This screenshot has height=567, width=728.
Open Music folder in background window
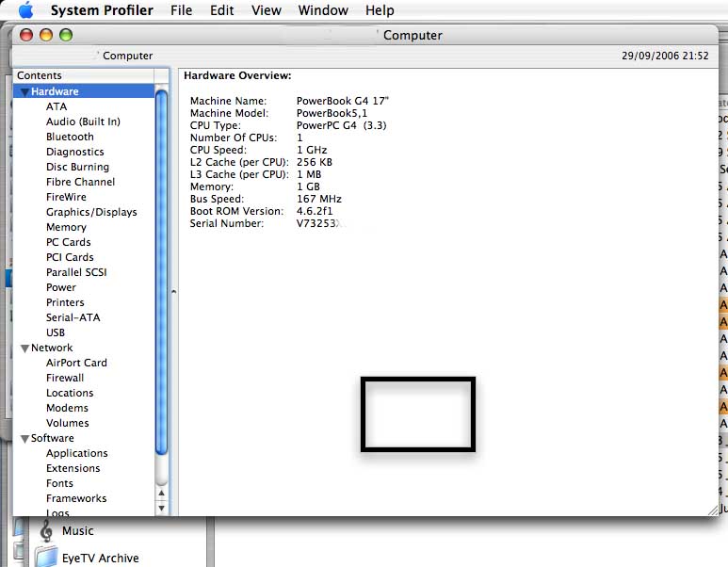pyautogui.click(x=77, y=531)
